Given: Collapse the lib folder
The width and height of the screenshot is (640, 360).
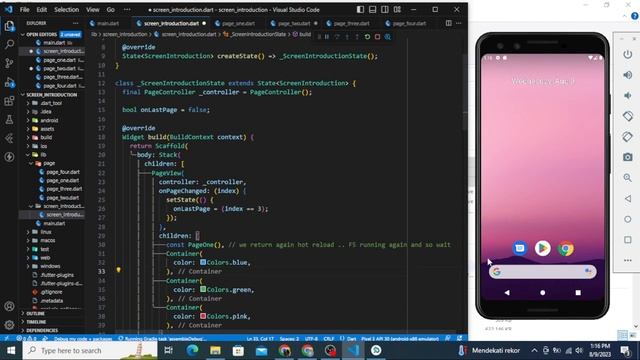Looking at the screenshot, I should [43, 155].
